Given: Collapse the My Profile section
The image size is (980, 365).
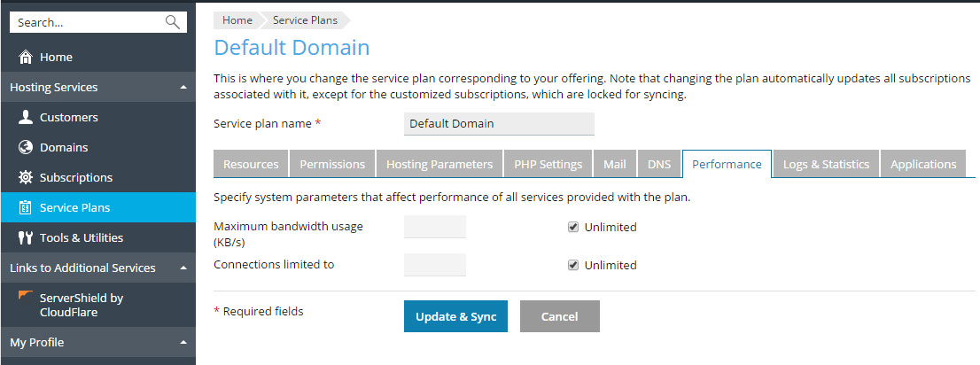Looking at the screenshot, I should (183, 343).
